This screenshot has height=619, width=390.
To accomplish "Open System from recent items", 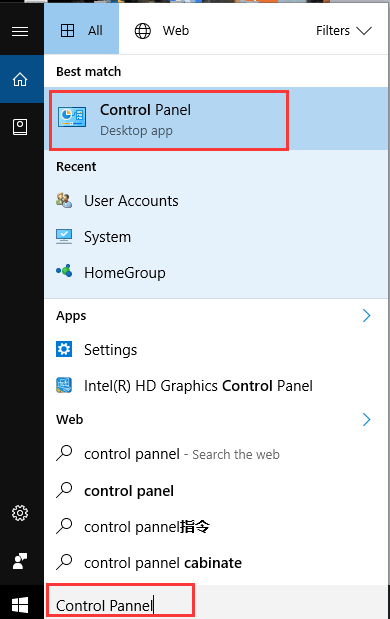I will click(216, 237).
